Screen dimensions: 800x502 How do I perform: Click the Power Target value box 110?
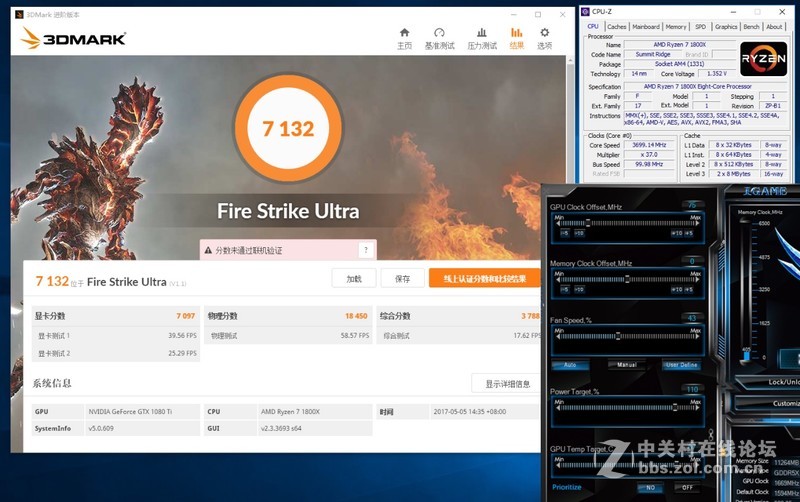pyautogui.click(x=692, y=389)
